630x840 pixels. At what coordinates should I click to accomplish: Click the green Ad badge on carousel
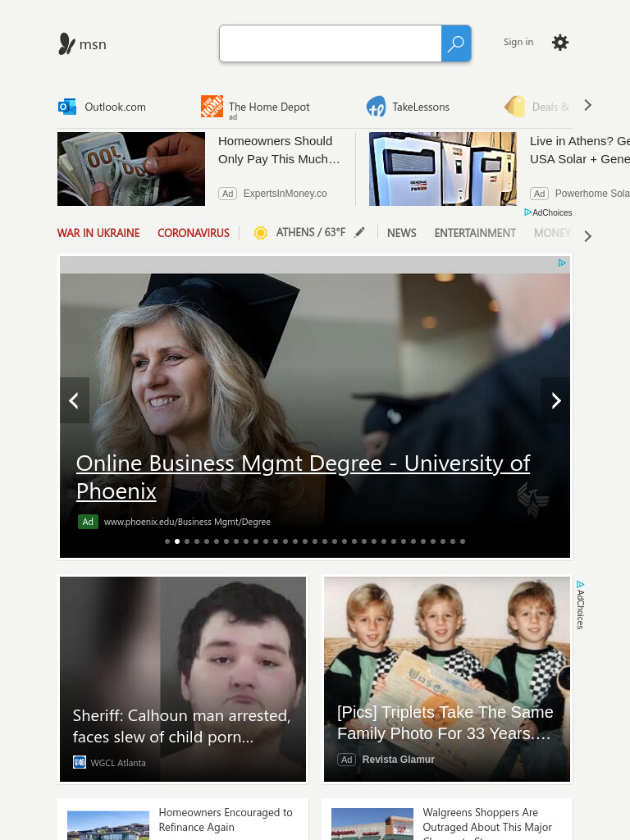tap(88, 522)
